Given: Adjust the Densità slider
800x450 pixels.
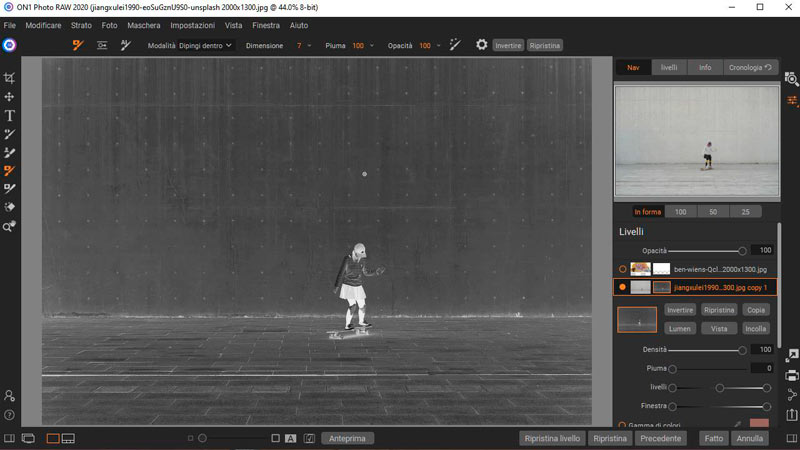Looking at the screenshot, I should [x=741, y=350].
